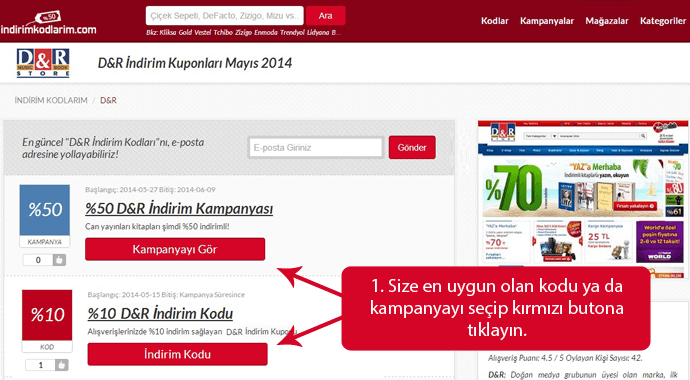Viewport: 690px width, 380px height.
Task: Open the Kodlar menu
Action: [x=495, y=21]
